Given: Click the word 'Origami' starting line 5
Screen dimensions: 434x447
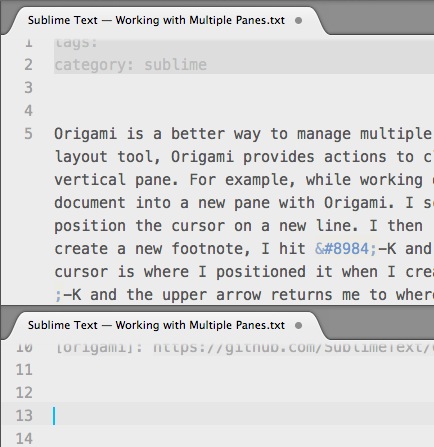Looking at the screenshot, I should point(86,134).
